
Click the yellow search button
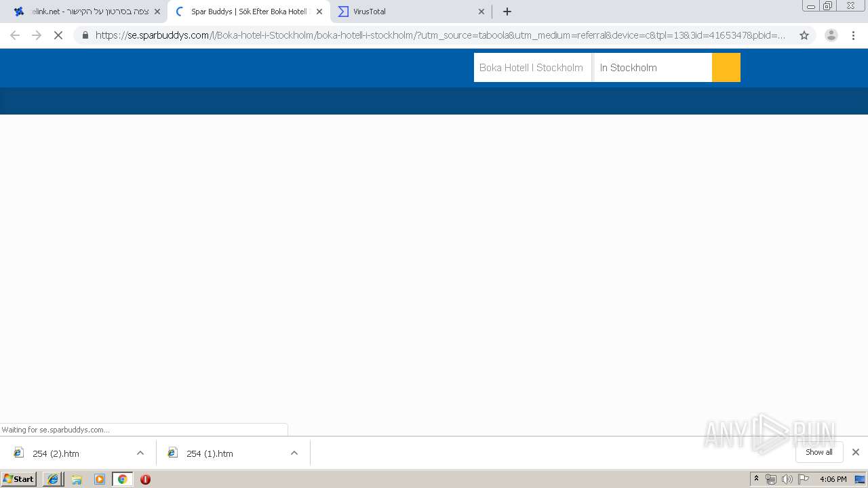click(726, 68)
